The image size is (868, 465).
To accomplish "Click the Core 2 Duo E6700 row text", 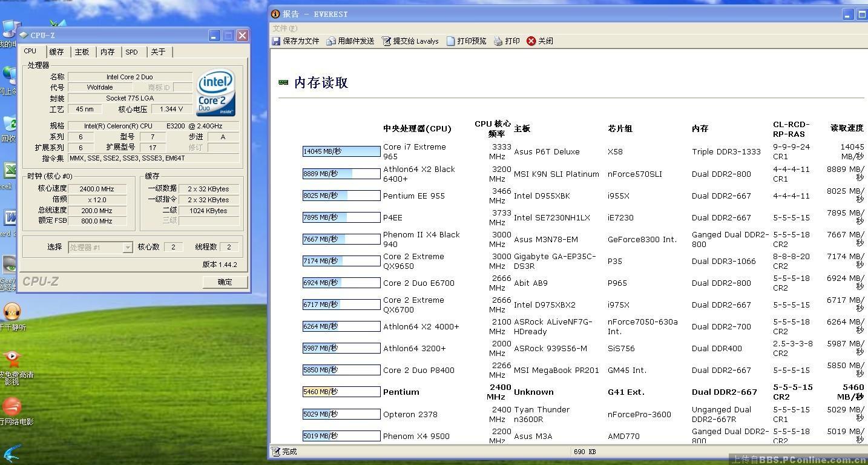I will (419, 283).
